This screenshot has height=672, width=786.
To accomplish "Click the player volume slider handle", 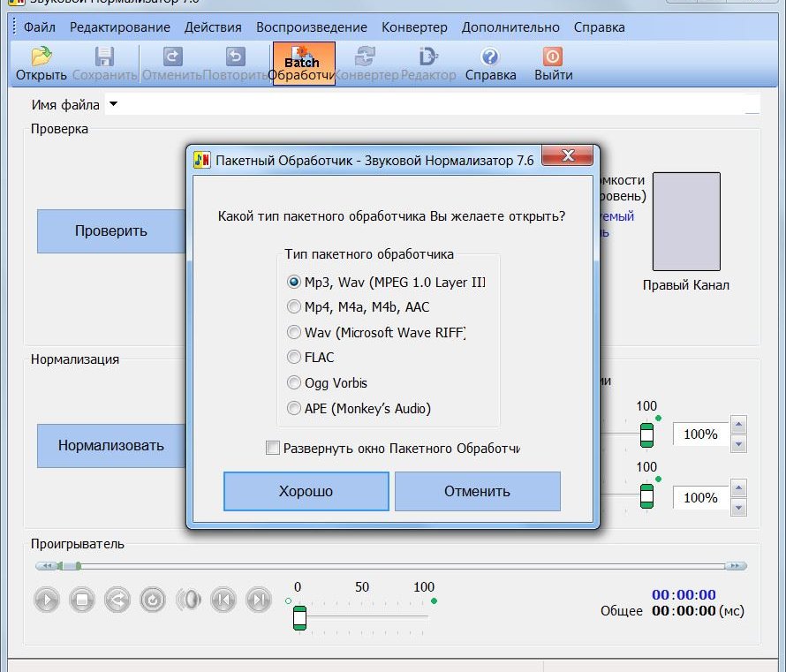I will point(299,617).
